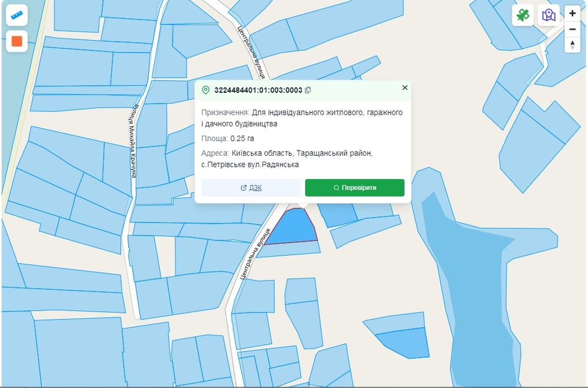Click the upper Центральна вулиця street label
Screen dimensions: 588x388
(x=252, y=52)
